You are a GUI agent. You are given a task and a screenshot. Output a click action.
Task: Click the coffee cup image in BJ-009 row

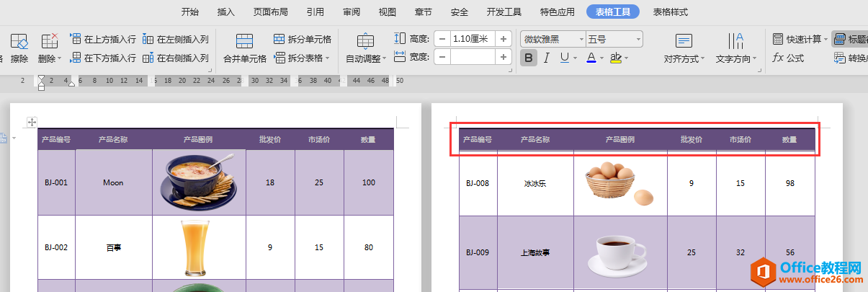point(617,255)
